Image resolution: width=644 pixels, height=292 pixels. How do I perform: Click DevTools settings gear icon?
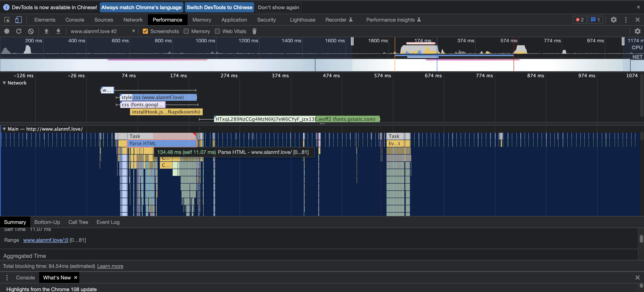(x=614, y=19)
